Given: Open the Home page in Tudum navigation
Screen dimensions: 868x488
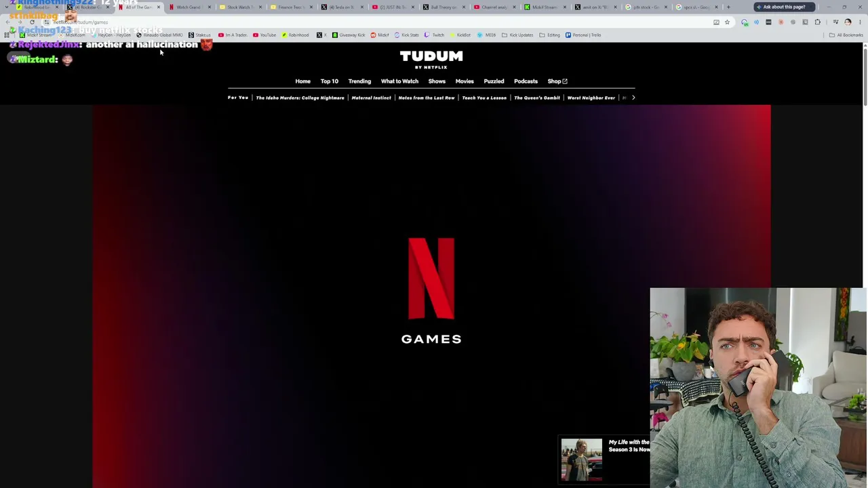Looking at the screenshot, I should coord(302,81).
